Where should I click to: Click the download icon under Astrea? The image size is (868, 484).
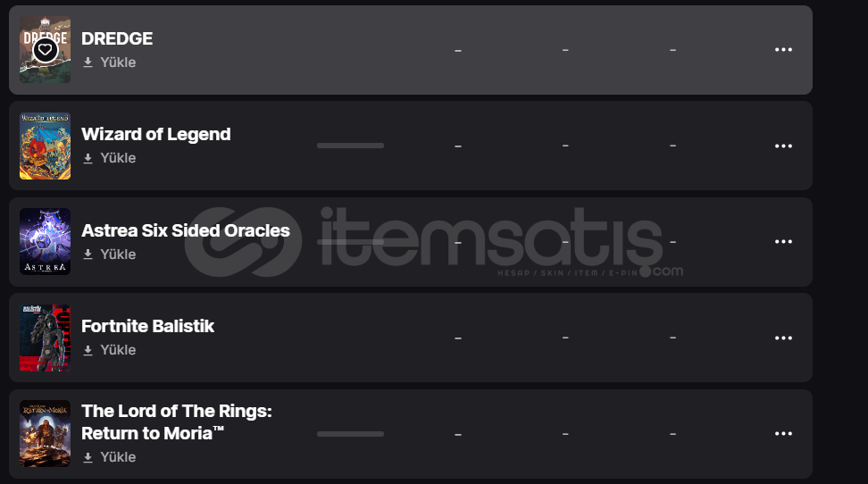click(88, 255)
